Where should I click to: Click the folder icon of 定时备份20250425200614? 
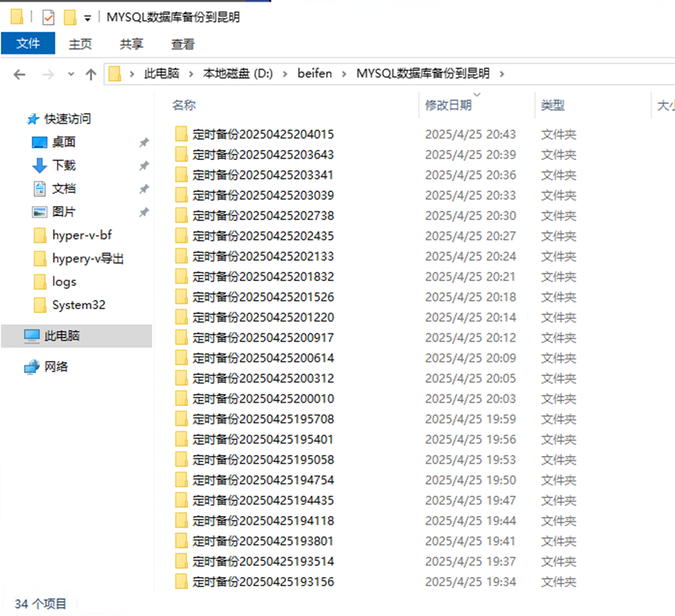(181, 358)
